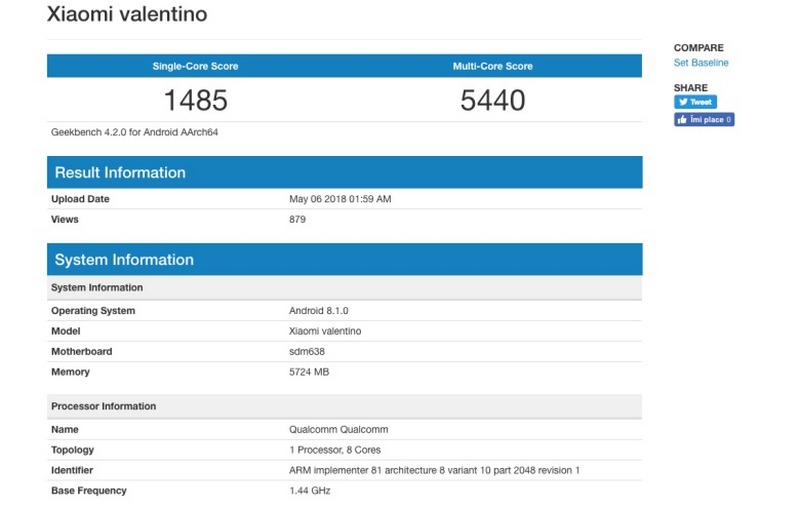Click the Operating System label
800x508 pixels.
pos(93,311)
